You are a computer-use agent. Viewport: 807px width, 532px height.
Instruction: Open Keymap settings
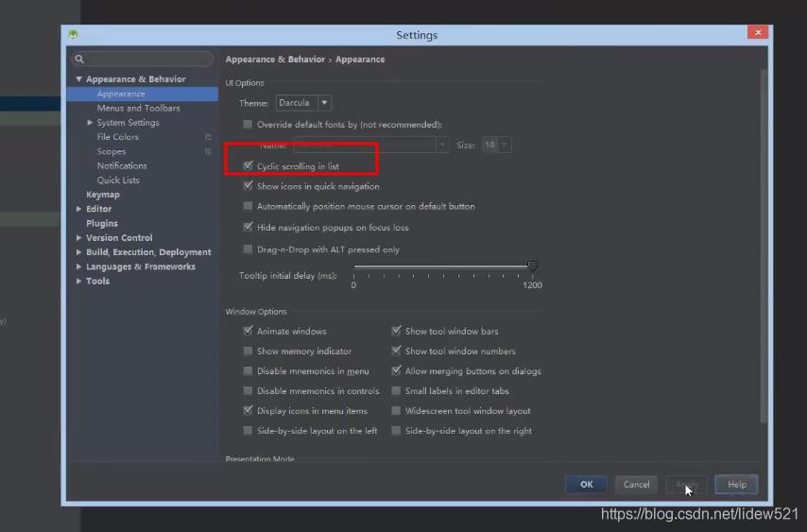pos(103,195)
